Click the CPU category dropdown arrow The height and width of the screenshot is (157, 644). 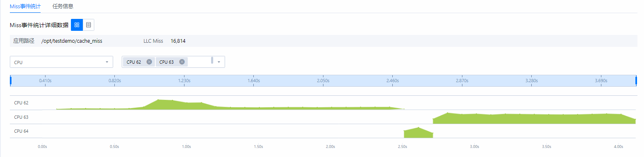[x=107, y=62]
